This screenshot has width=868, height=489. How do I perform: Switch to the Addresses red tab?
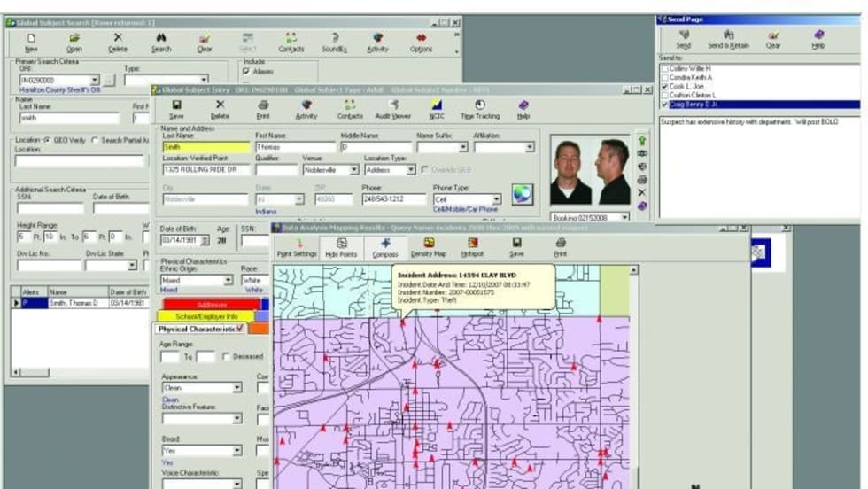point(211,304)
